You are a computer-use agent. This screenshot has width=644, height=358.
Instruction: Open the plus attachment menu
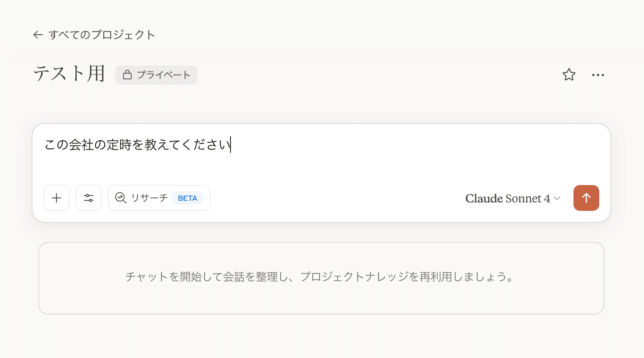[x=56, y=198]
